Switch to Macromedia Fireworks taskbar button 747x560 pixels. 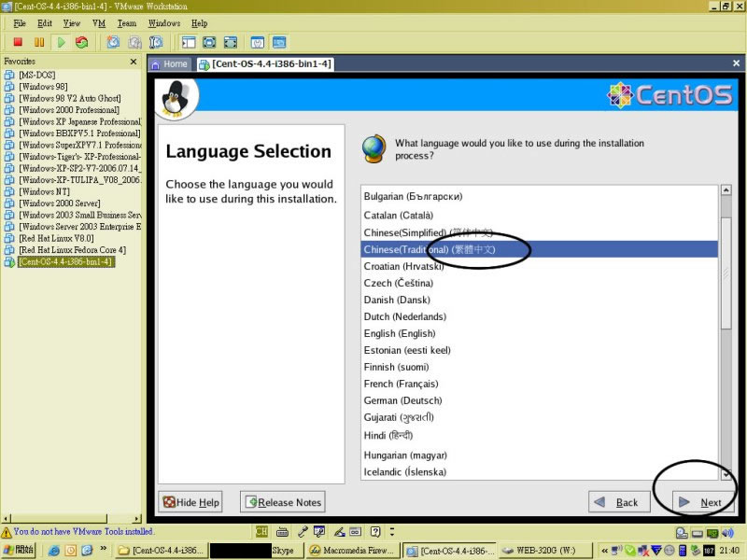(353, 551)
